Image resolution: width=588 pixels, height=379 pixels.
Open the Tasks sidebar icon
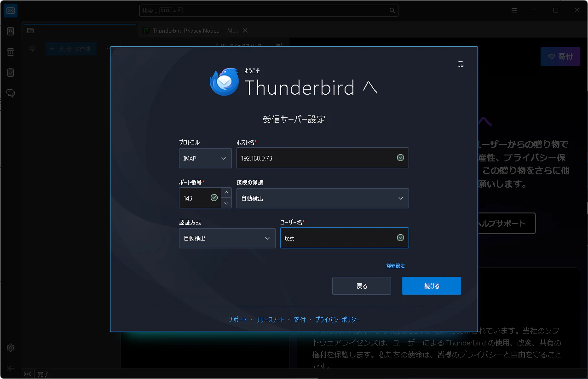click(x=10, y=72)
